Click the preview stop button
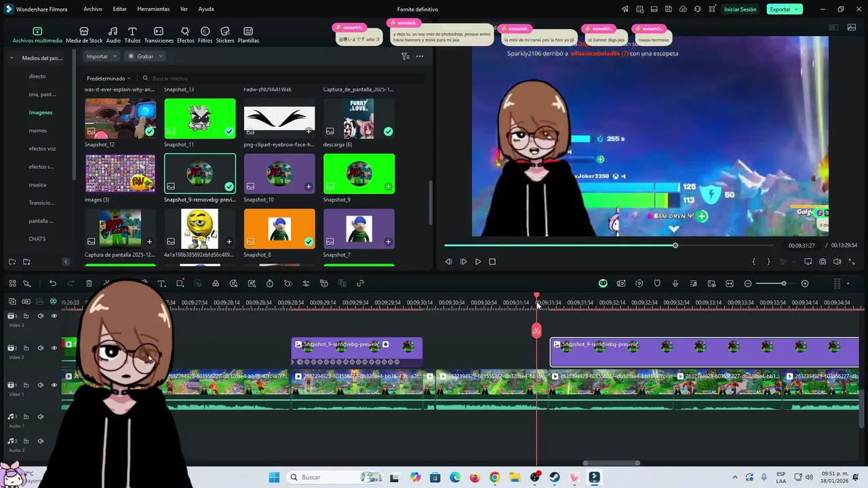The width and height of the screenshot is (868, 488). (x=492, y=262)
